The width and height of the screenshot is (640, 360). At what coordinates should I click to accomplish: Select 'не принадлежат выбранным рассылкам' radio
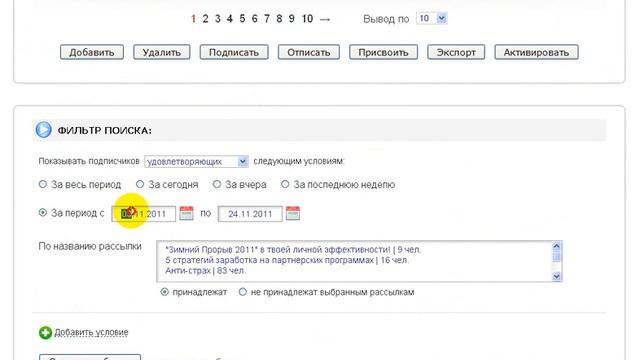coord(243,292)
